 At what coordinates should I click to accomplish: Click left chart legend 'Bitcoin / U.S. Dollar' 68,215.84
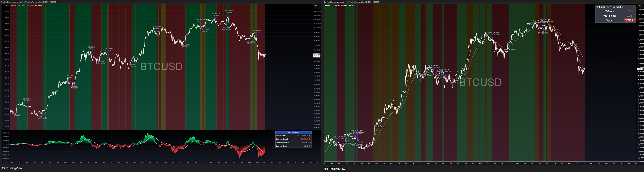point(27,6)
